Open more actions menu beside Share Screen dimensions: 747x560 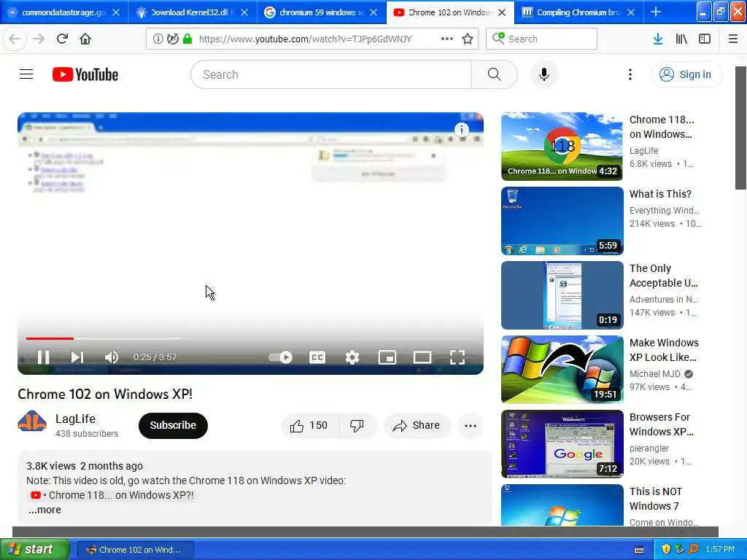(471, 425)
